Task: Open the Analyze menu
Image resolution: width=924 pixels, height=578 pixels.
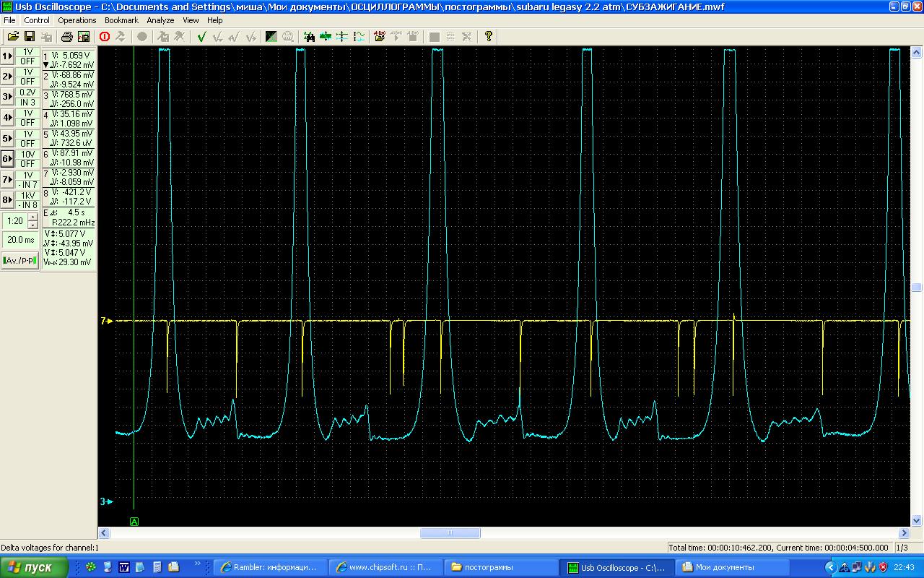Action: (160, 20)
